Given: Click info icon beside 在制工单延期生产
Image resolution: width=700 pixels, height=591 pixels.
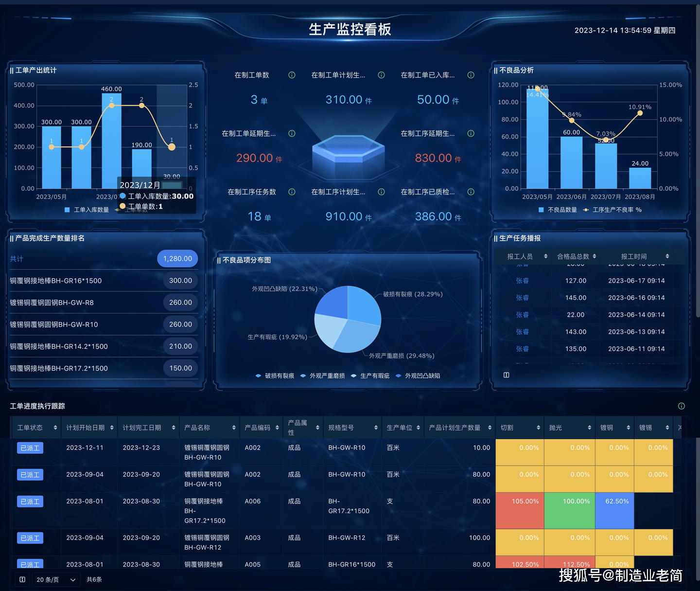Looking at the screenshot, I should [292, 133].
